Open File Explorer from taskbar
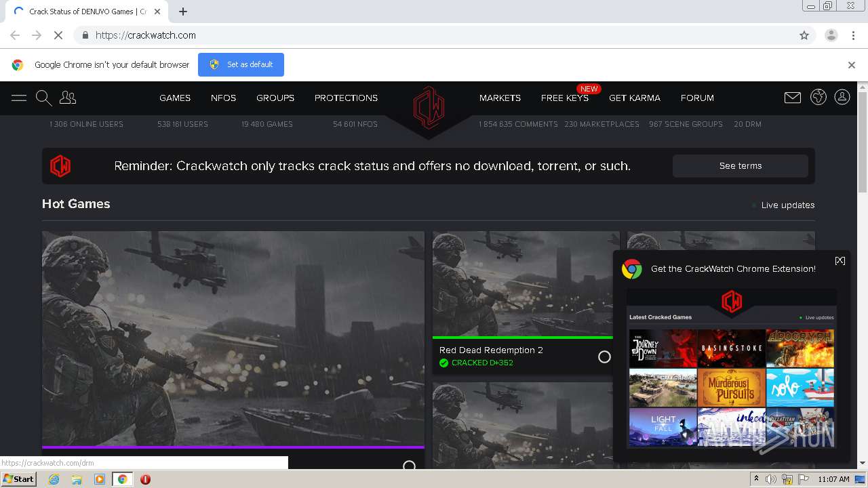 coord(77,479)
